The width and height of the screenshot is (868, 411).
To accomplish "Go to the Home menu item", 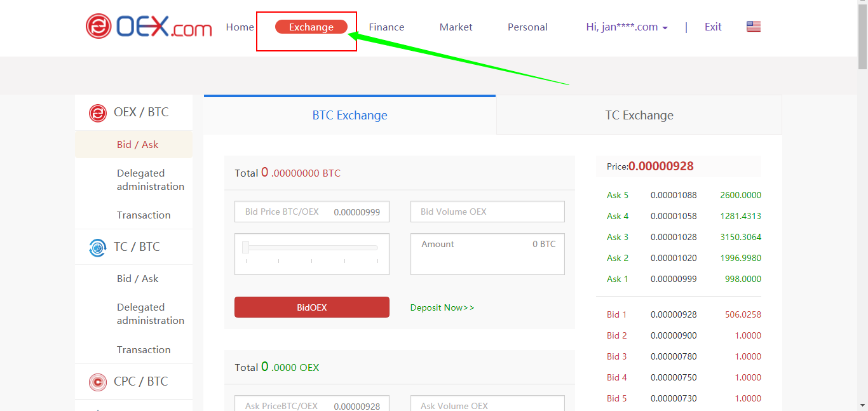I will point(240,27).
